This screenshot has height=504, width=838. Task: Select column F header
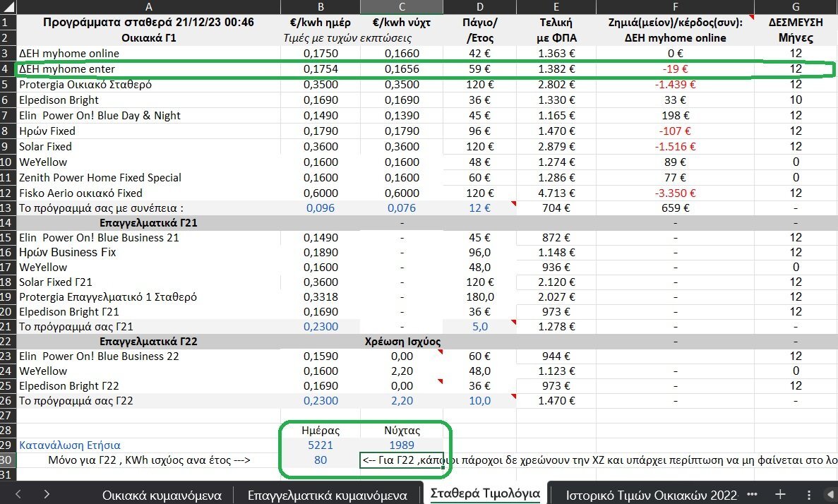[x=676, y=7]
